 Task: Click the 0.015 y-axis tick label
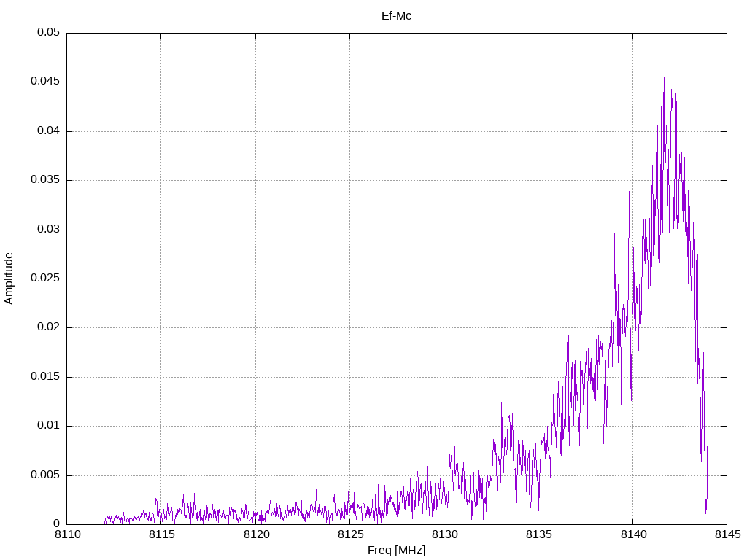pos(45,377)
